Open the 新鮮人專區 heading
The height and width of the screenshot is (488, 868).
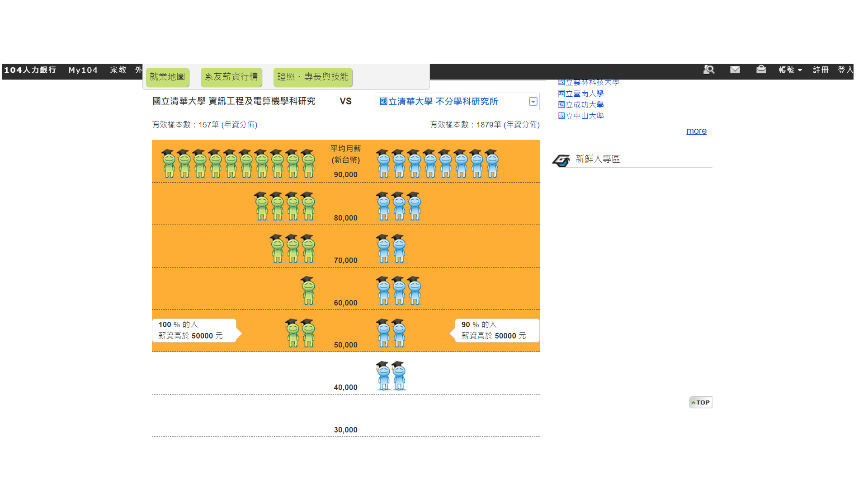598,159
